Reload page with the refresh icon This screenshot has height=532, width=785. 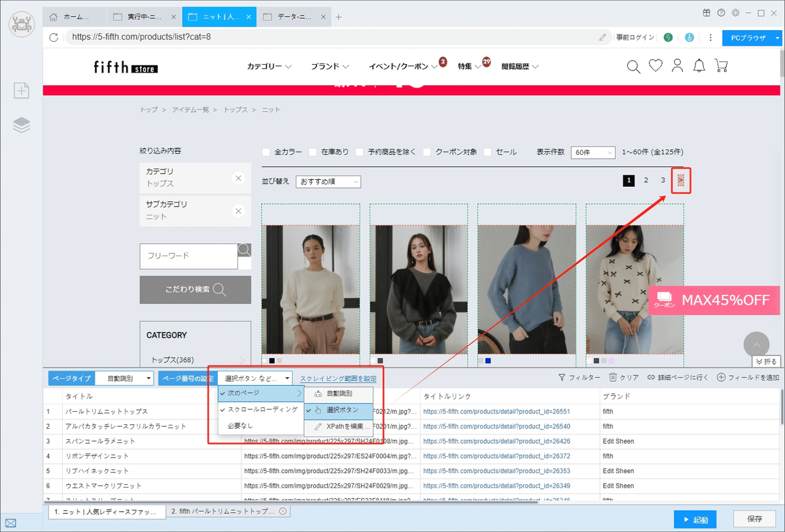click(x=54, y=37)
